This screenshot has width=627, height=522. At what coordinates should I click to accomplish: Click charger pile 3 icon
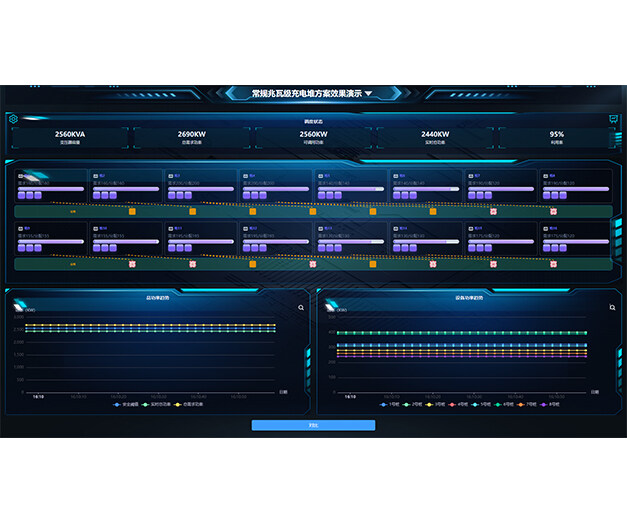[171, 176]
